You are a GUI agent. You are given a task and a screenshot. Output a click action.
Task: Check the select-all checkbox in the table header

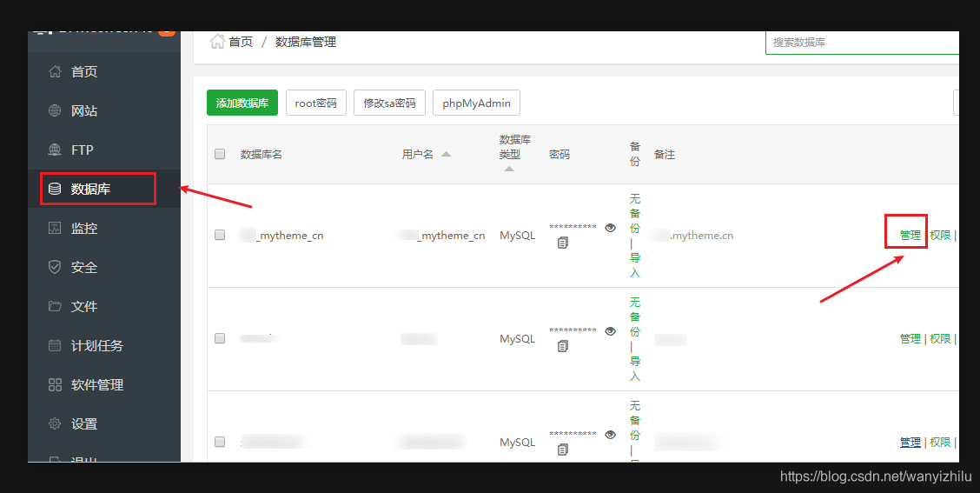click(220, 154)
